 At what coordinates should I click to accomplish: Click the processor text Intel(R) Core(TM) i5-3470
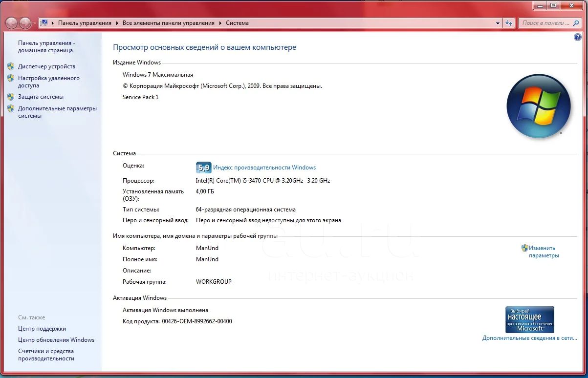pos(263,181)
